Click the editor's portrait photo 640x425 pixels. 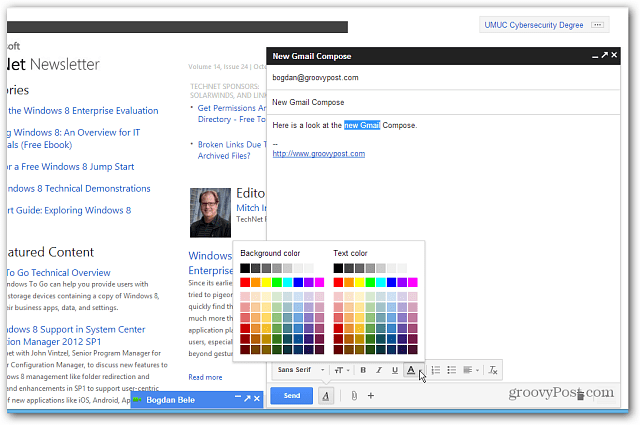coord(210,212)
